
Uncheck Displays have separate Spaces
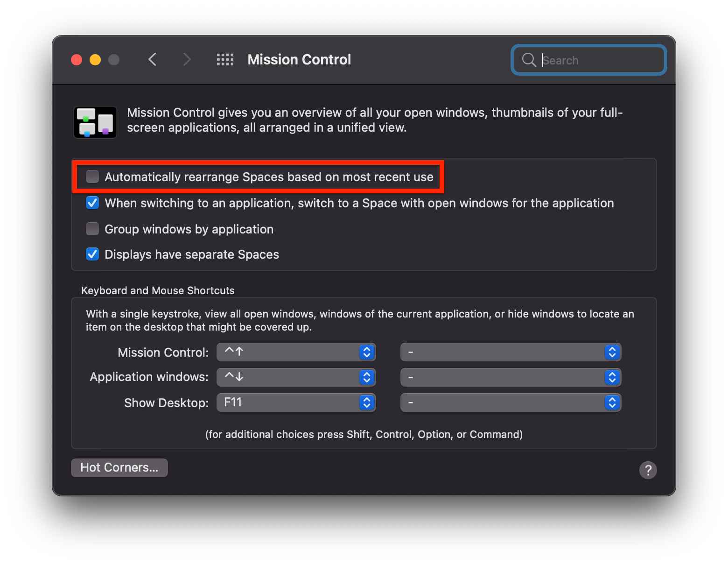click(92, 254)
